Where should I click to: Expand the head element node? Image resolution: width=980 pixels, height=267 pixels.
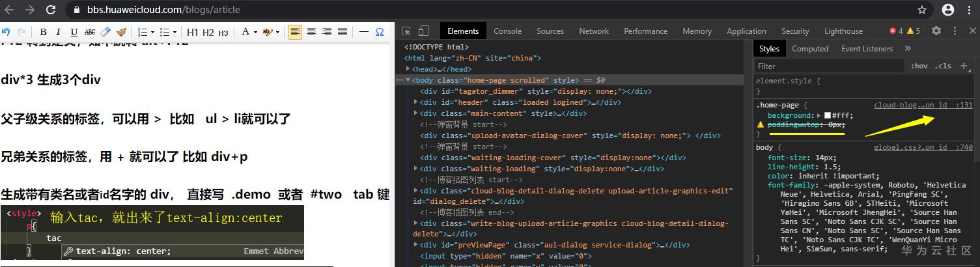[408, 69]
